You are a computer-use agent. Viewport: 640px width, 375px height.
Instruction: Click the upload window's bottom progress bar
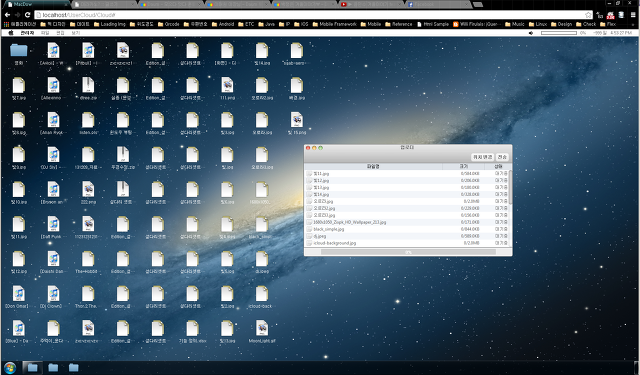click(408, 252)
